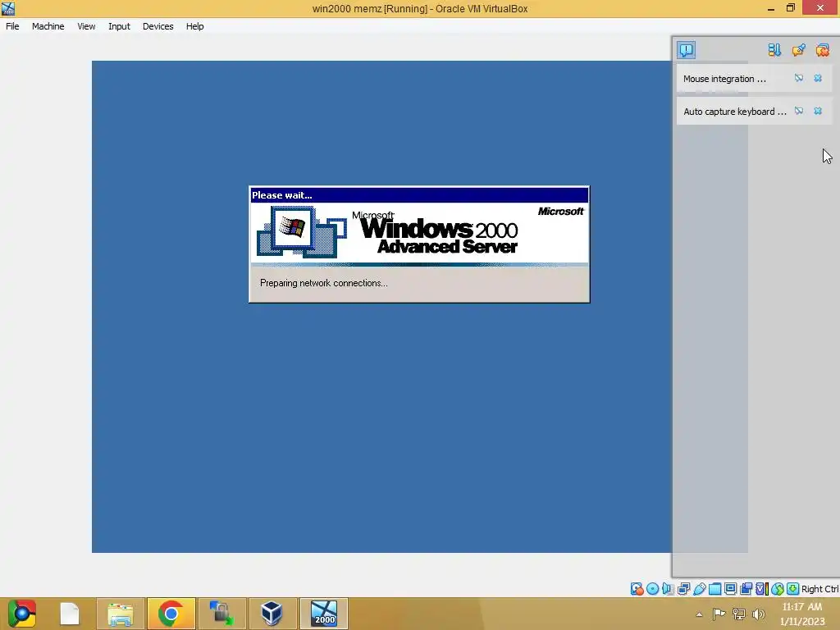Click the network adapters status icon
Image resolution: width=840 pixels, height=630 pixels.
coord(683,589)
